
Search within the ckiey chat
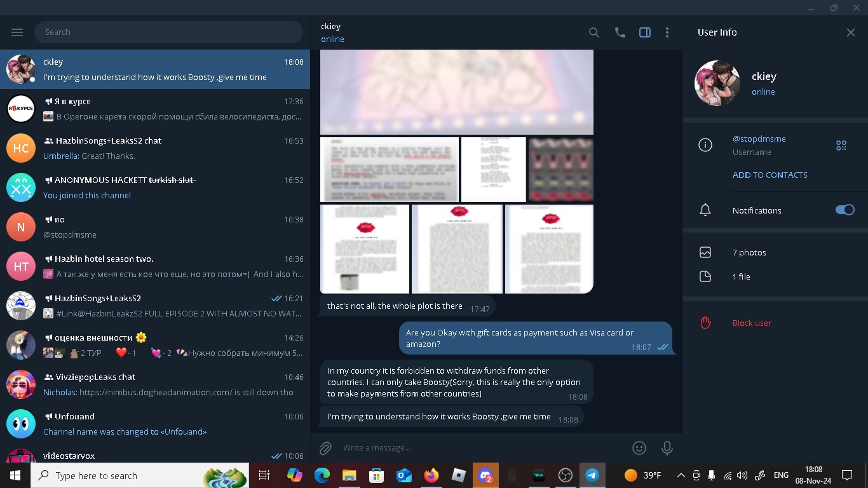click(593, 32)
